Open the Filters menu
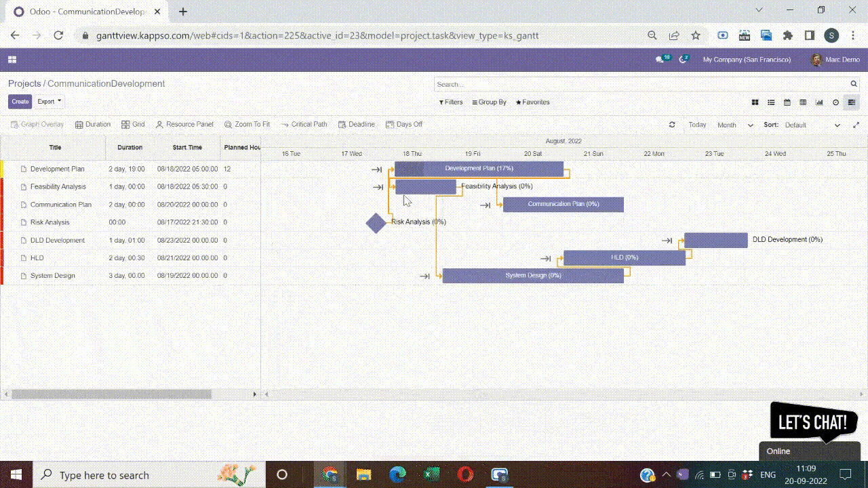The height and width of the screenshot is (488, 868). click(x=450, y=102)
